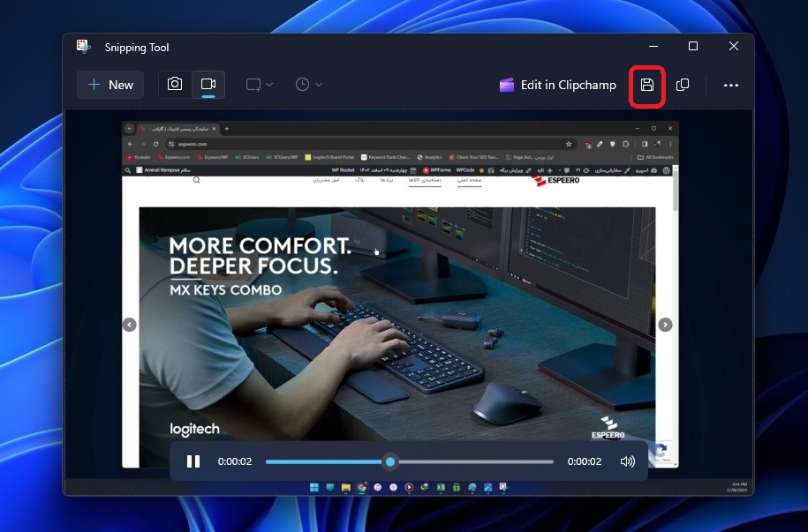Image resolution: width=808 pixels, height=532 pixels.
Task: Open the delay timer clock dropdown
Action: (x=309, y=85)
